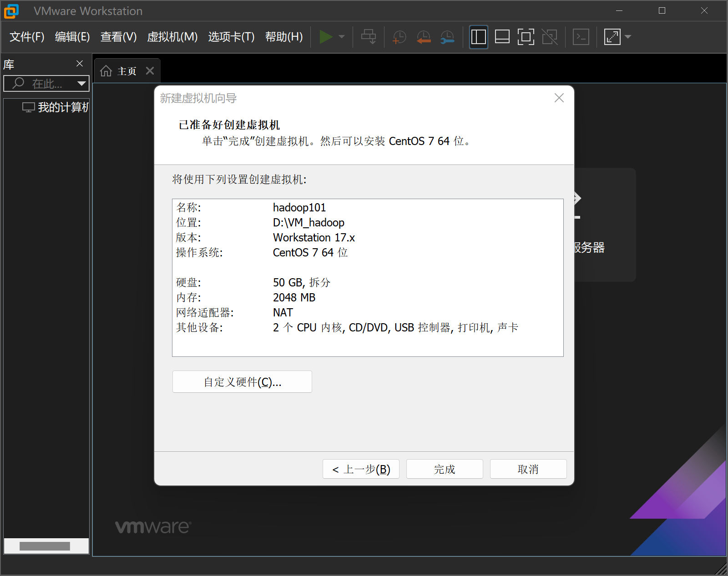Power on the virtual machine with green play icon
The height and width of the screenshot is (576, 728).
pos(325,37)
